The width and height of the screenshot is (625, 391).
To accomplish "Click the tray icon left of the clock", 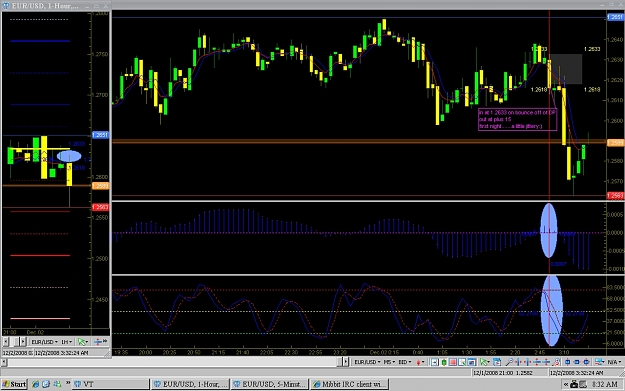I will click(x=583, y=385).
